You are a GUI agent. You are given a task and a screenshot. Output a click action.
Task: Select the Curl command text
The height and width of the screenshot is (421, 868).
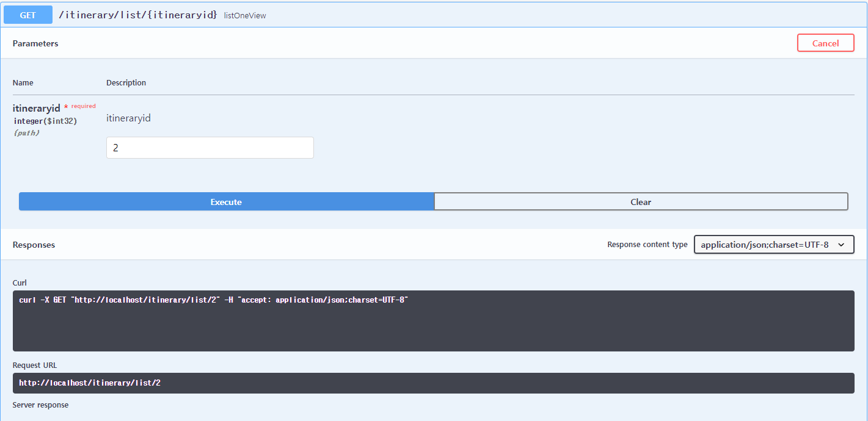pyautogui.click(x=214, y=300)
